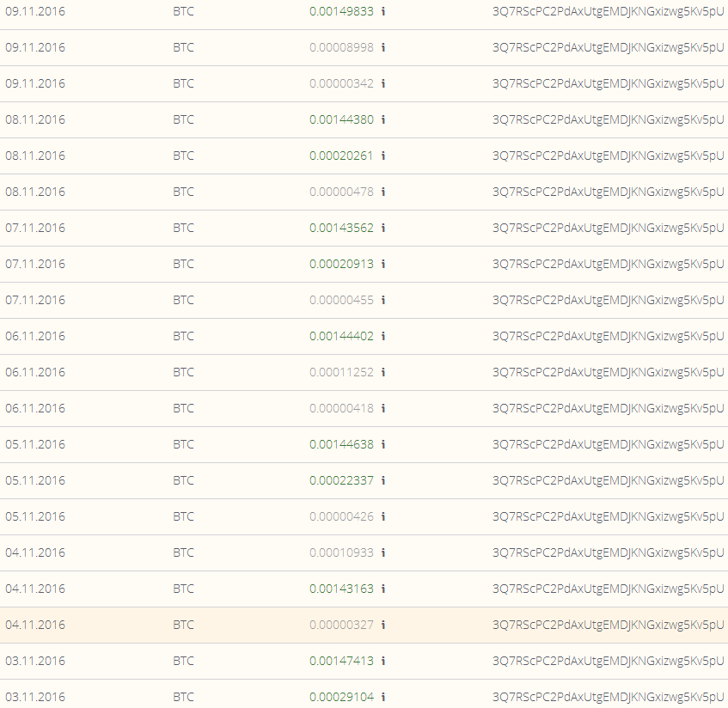Image resolution: width=728 pixels, height=708 pixels.
Task: View info icon in highlighted 0.00000327 row
Action: (383, 625)
